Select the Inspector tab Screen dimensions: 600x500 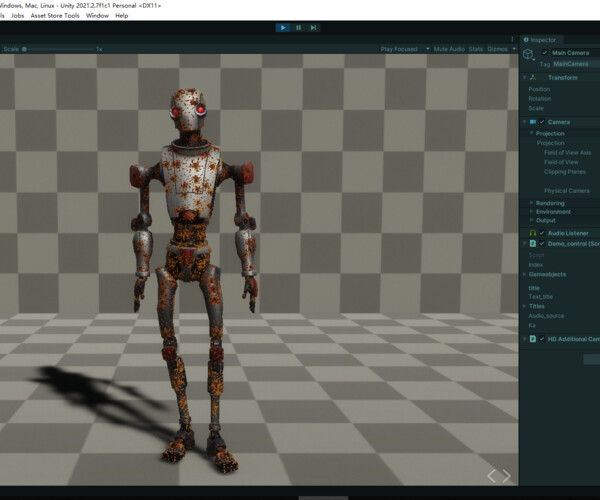pyautogui.click(x=543, y=40)
